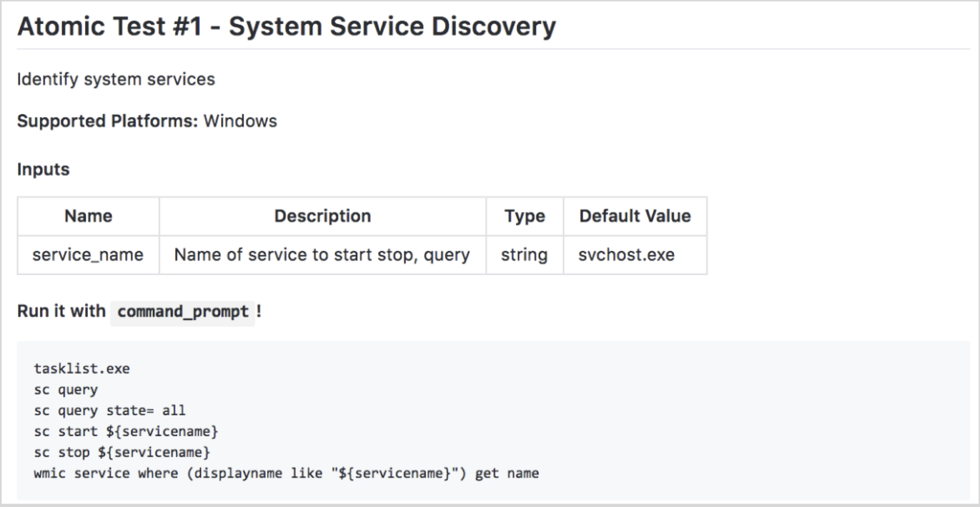Click the 'sc start ${servicename}' code line
The image size is (980, 507).
coord(126,432)
